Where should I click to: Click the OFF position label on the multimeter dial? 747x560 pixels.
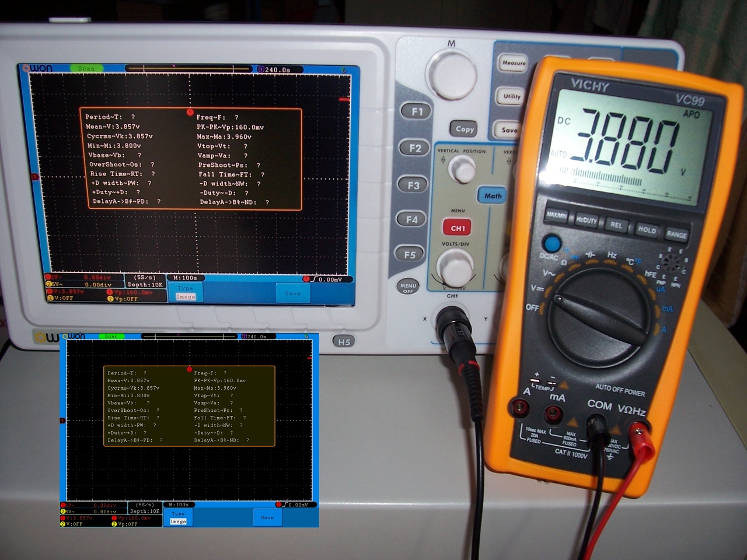coord(532,307)
